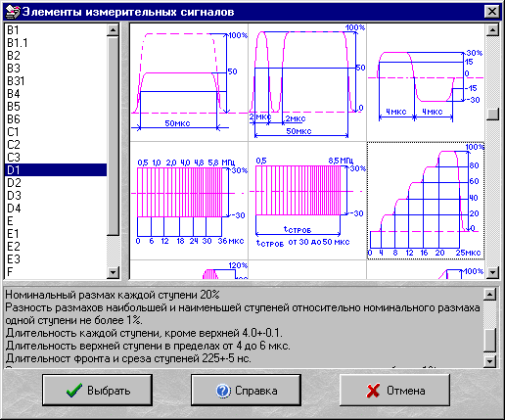Screen dimensions: 505x420
Task: Click the thumbnail panel scrollbar thumb
Action: (x=492, y=114)
